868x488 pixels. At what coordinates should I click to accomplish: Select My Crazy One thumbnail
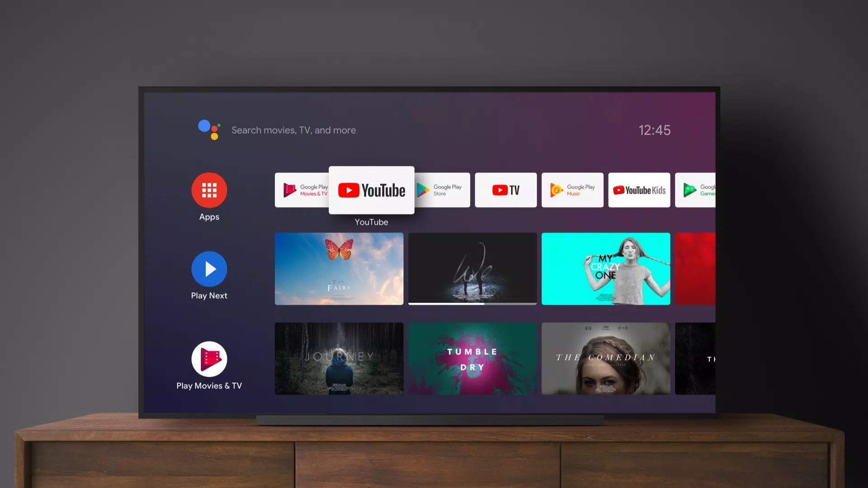coord(606,268)
